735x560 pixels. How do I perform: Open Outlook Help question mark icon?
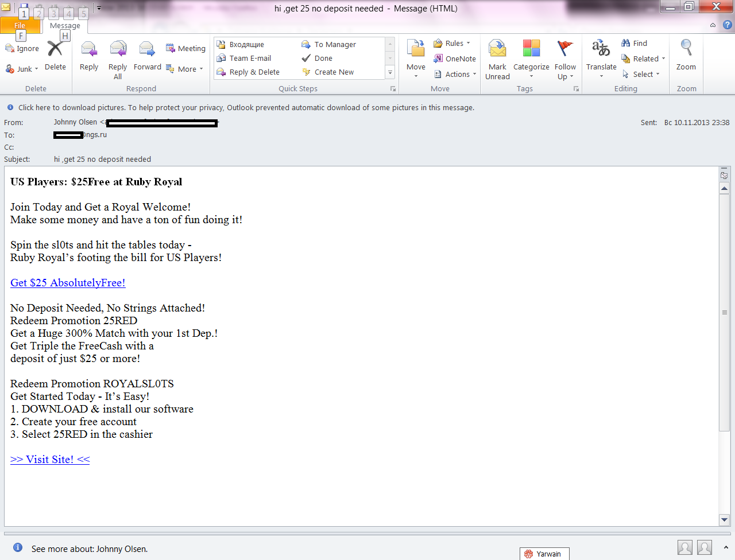pos(727,25)
